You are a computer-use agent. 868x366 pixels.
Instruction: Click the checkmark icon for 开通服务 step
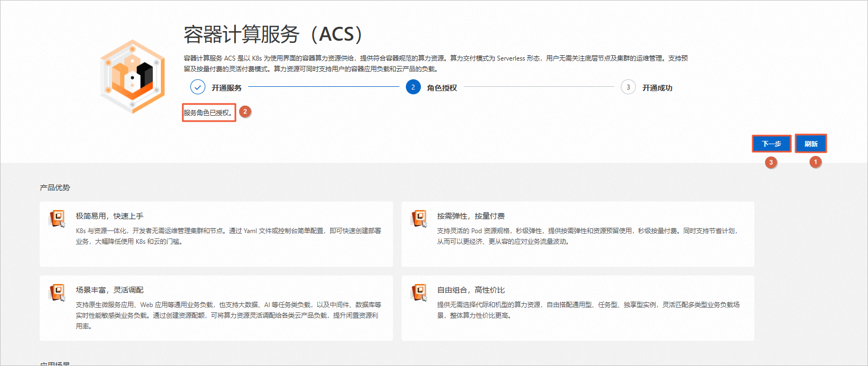198,87
